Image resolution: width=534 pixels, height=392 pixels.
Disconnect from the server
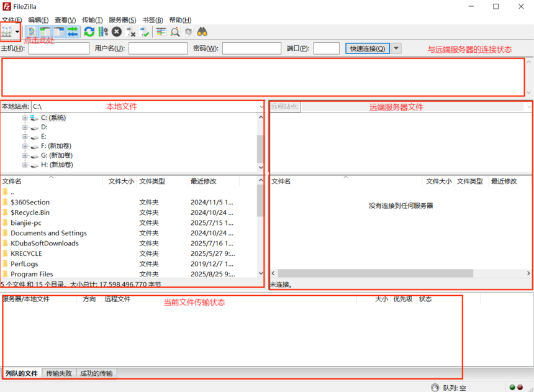tap(129, 32)
